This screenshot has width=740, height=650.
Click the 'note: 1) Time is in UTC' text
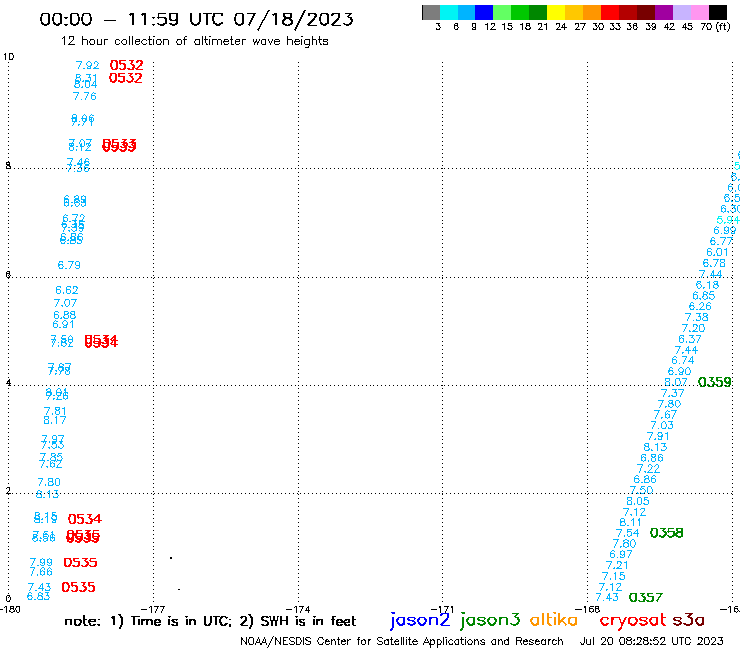(x=148, y=621)
